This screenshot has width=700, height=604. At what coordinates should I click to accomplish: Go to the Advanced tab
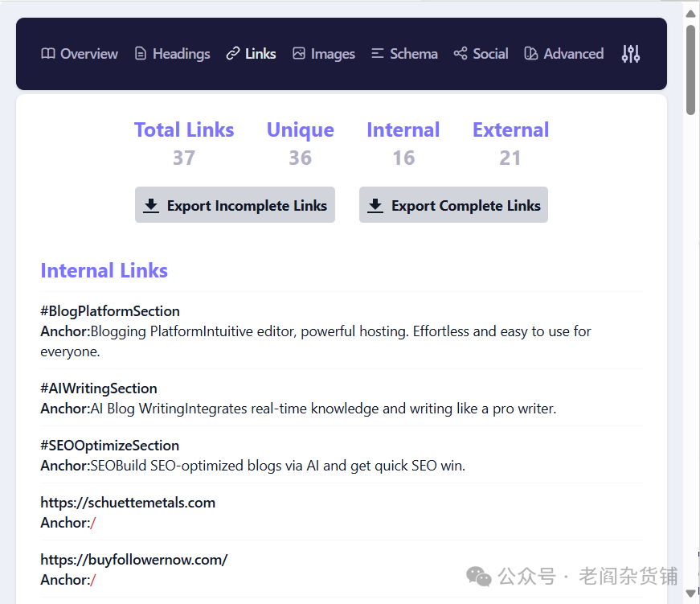tap(573, 54)
